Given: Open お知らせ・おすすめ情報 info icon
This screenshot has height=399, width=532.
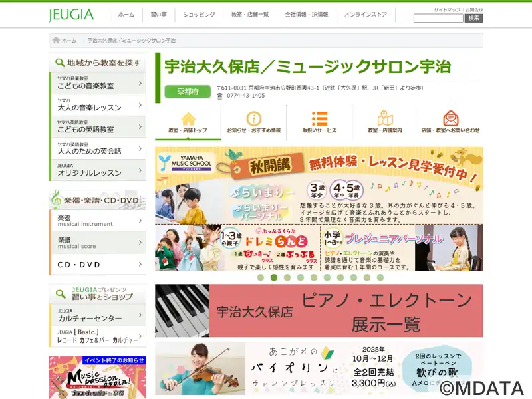Looking at the screenshot, I should [253, 119].
